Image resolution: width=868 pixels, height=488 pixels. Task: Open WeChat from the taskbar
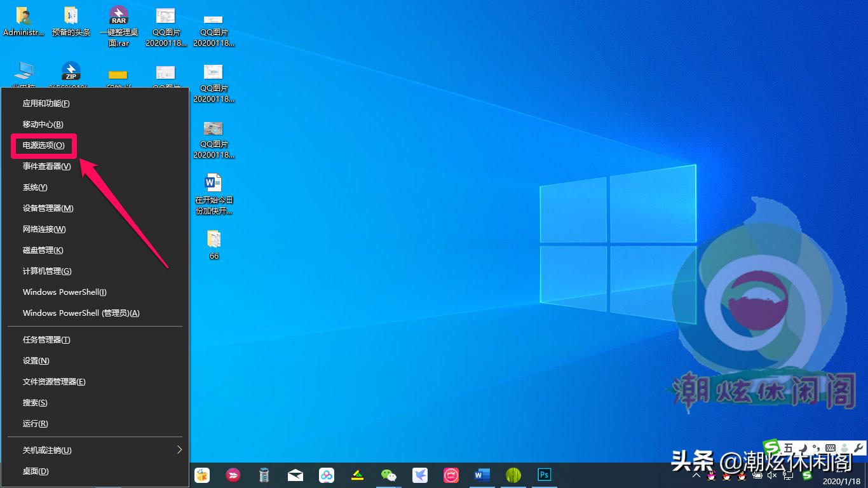click(388, 475)
